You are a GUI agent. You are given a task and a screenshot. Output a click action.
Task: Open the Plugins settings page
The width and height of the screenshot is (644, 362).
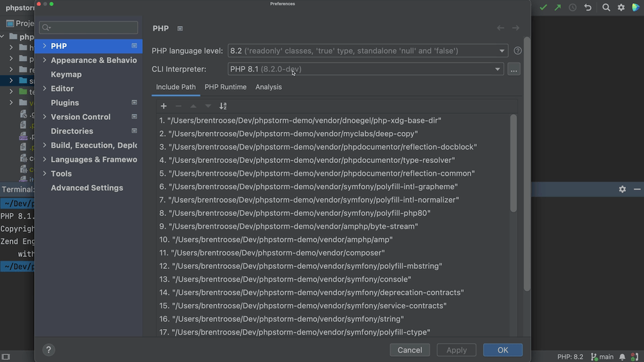65,103
